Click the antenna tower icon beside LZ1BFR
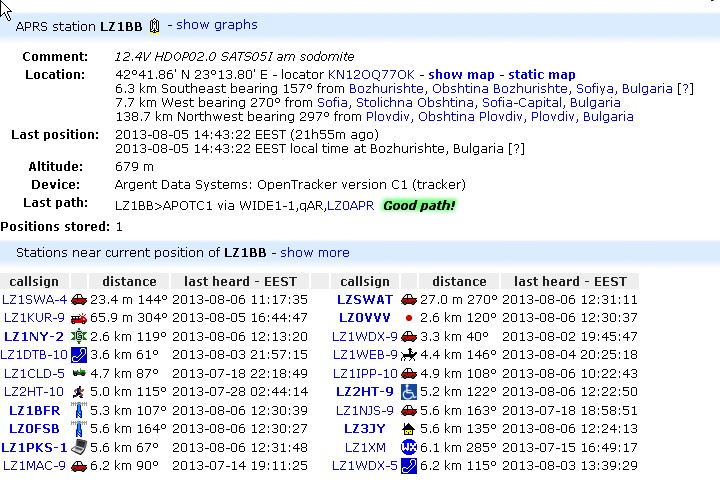720x483 pixels. pos(79,411)
